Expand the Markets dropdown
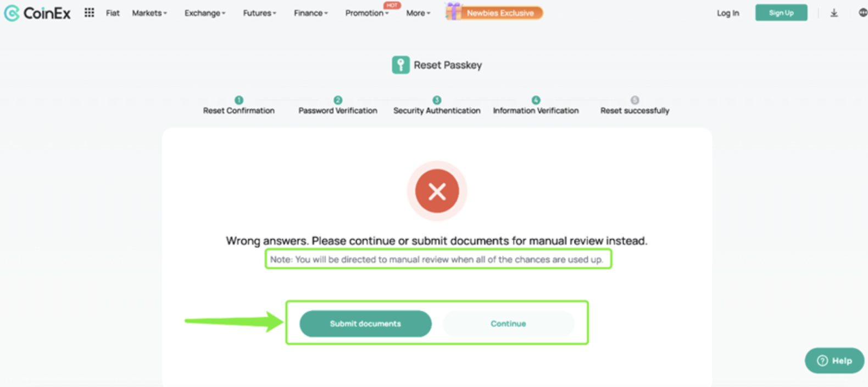Viewport: 868px width, 387px height. coord(149,13)
